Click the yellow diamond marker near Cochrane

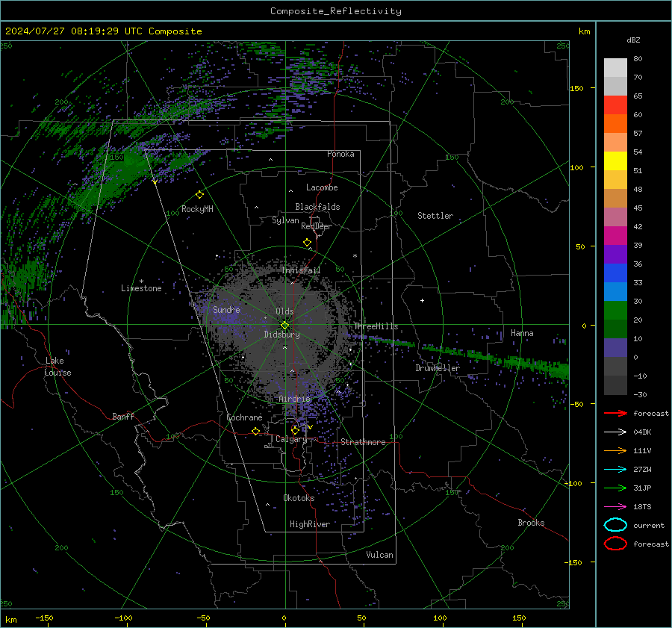(x=255, y=432)
